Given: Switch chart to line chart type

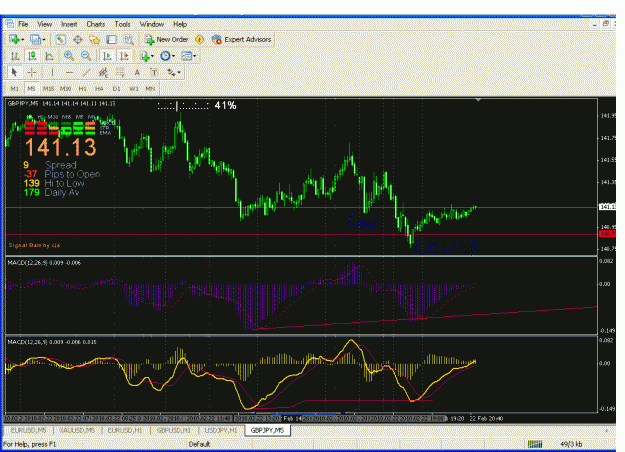Looking at the screenshot, I should [49, 56].
